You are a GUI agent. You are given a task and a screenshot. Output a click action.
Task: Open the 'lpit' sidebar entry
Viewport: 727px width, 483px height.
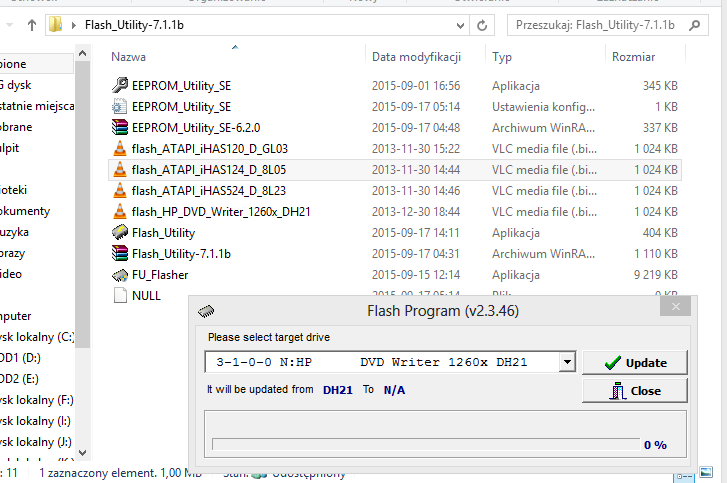pos(10,148)
